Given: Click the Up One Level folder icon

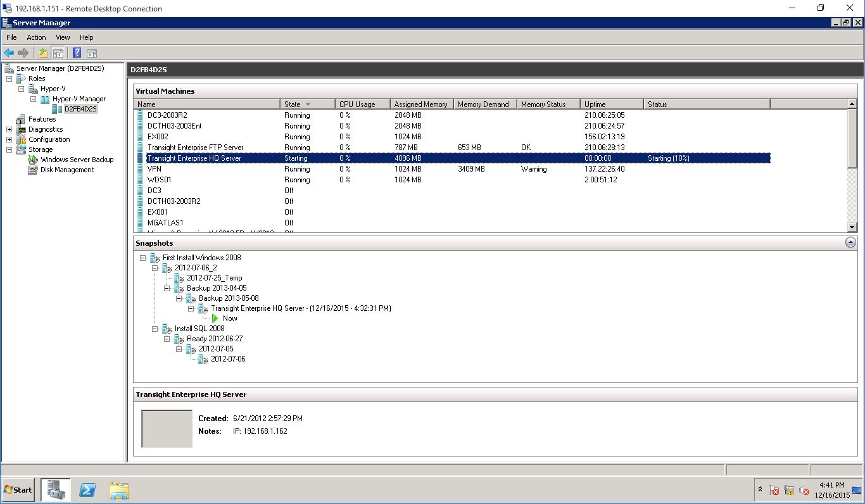Looking at the screenshot, I should 43,53.
